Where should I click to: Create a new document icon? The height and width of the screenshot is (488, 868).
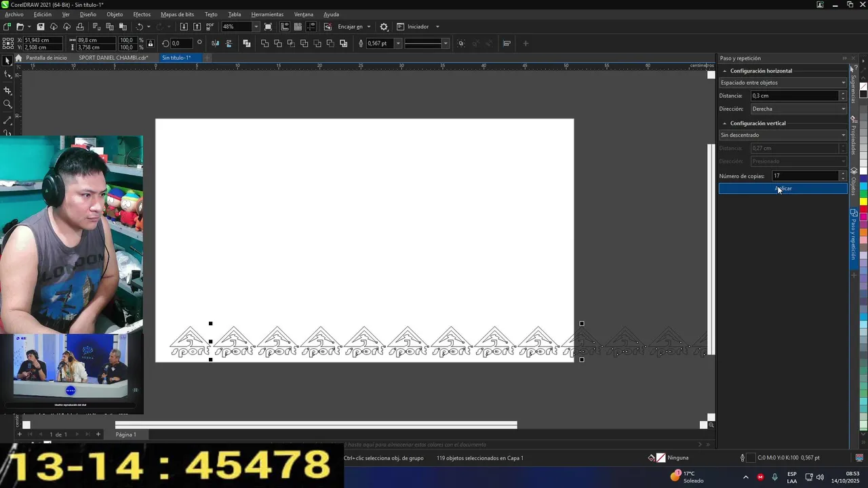click(x=7, y=26)
